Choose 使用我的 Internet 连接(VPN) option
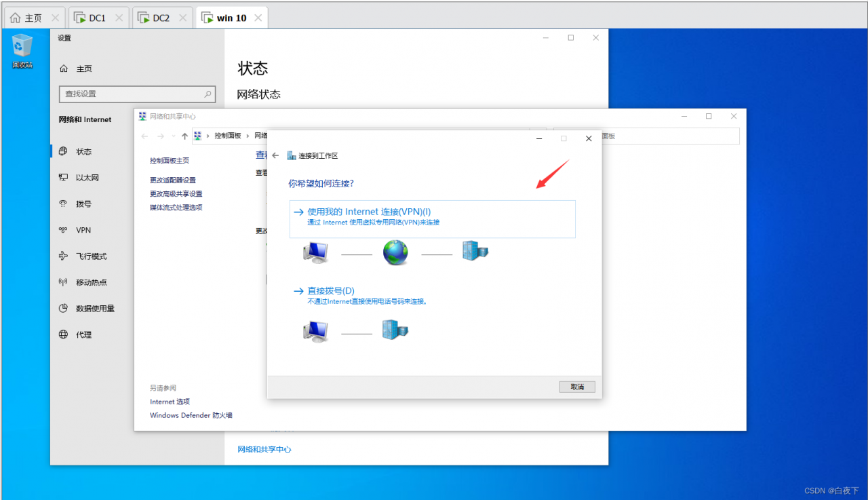 click(433, 218)
